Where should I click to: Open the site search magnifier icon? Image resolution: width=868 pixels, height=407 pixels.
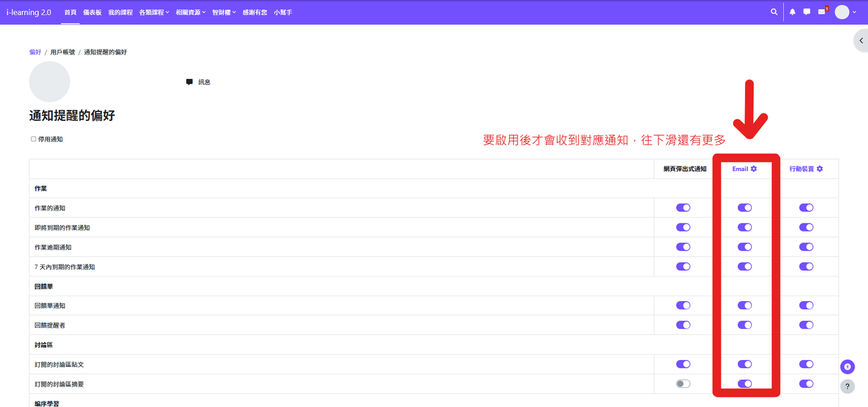coord(774,12)
